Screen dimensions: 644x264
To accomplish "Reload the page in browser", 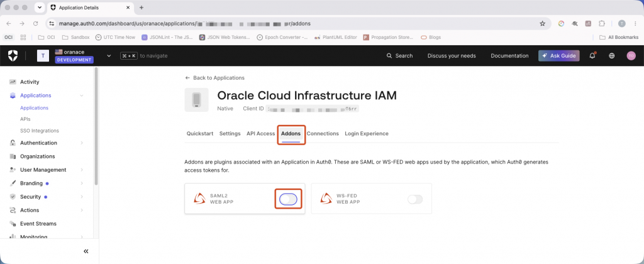I will 36,23.
